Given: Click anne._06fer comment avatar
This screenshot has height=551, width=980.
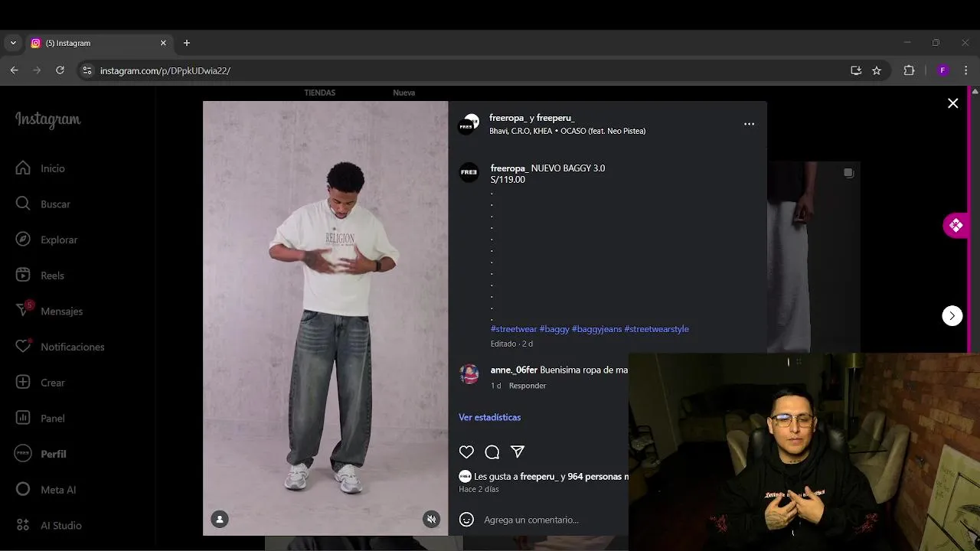Looking at the screenshot, I should click(469, 374).
